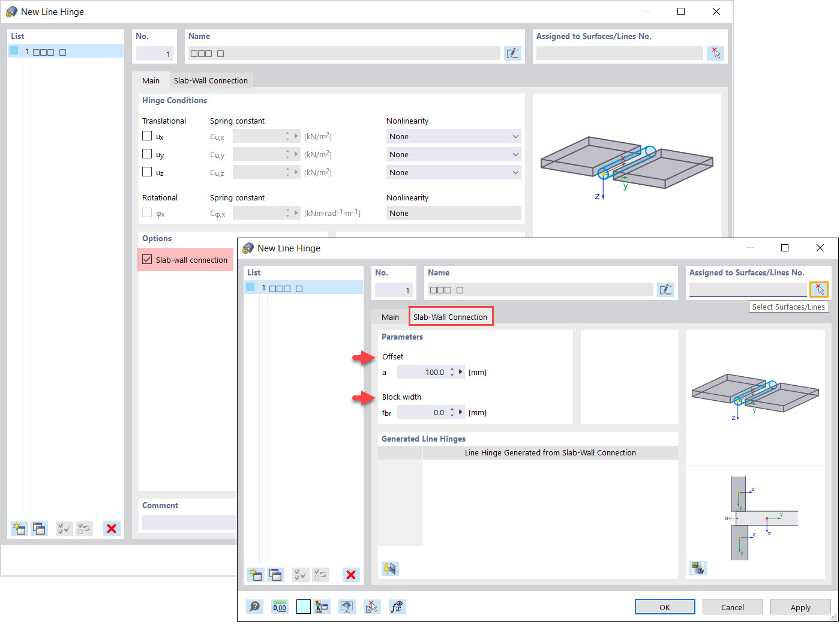
Task: Expand the Cφ,x spring constant arrow menu
Action: tap(296, 213)
